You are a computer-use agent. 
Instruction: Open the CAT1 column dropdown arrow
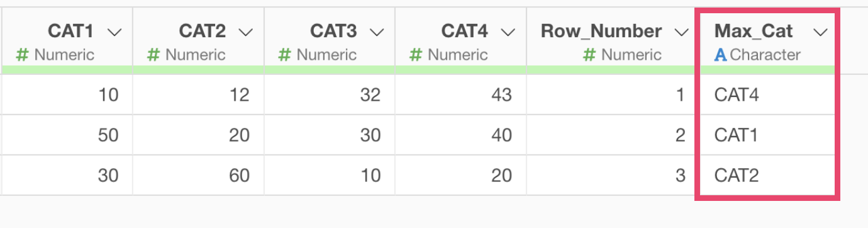click(114, 32)
